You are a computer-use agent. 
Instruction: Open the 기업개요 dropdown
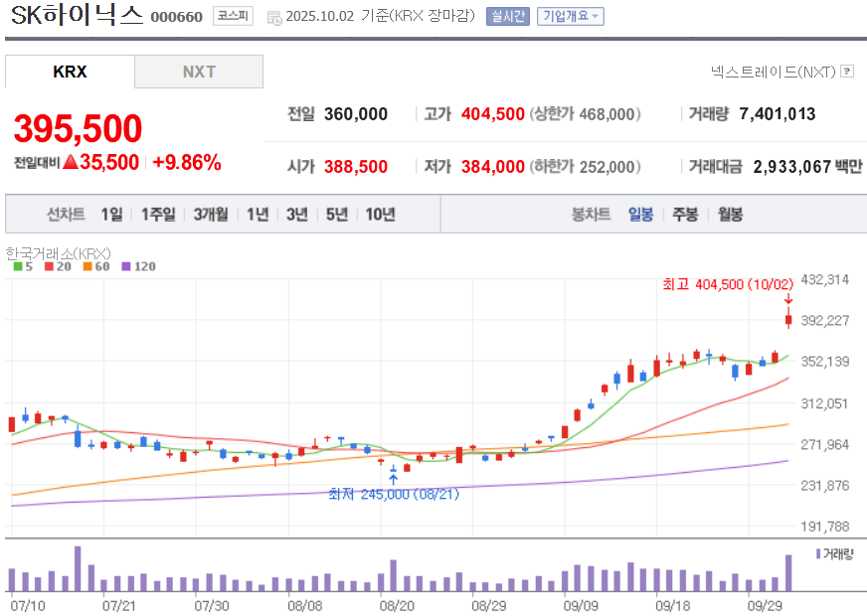(570, 16)
